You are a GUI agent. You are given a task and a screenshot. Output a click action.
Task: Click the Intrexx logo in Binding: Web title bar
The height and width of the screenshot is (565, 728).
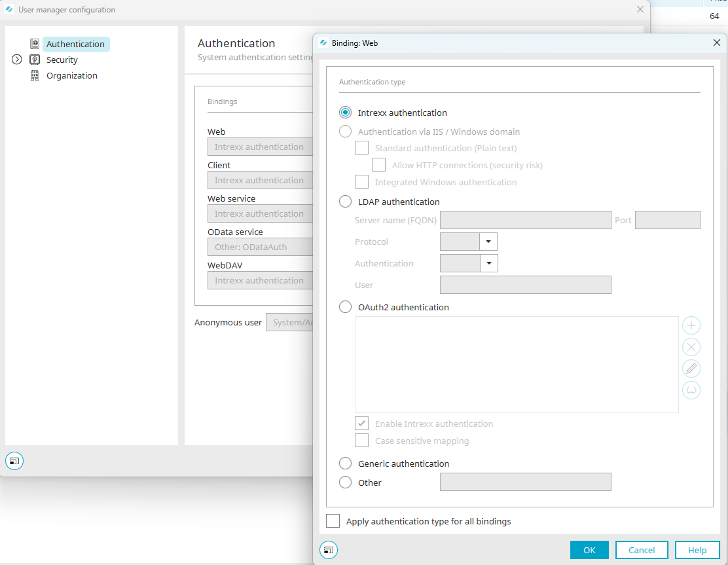[x=323, y=43]
